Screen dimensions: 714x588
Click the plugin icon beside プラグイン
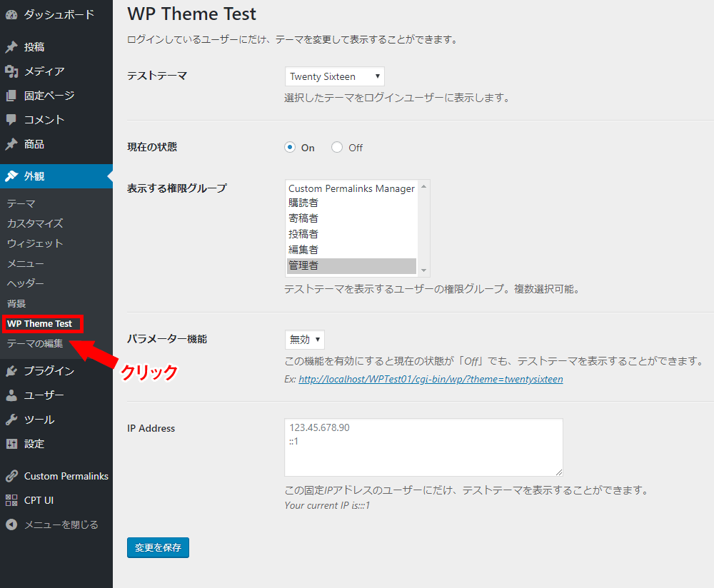pyautogui.click(x=11, y=371)
